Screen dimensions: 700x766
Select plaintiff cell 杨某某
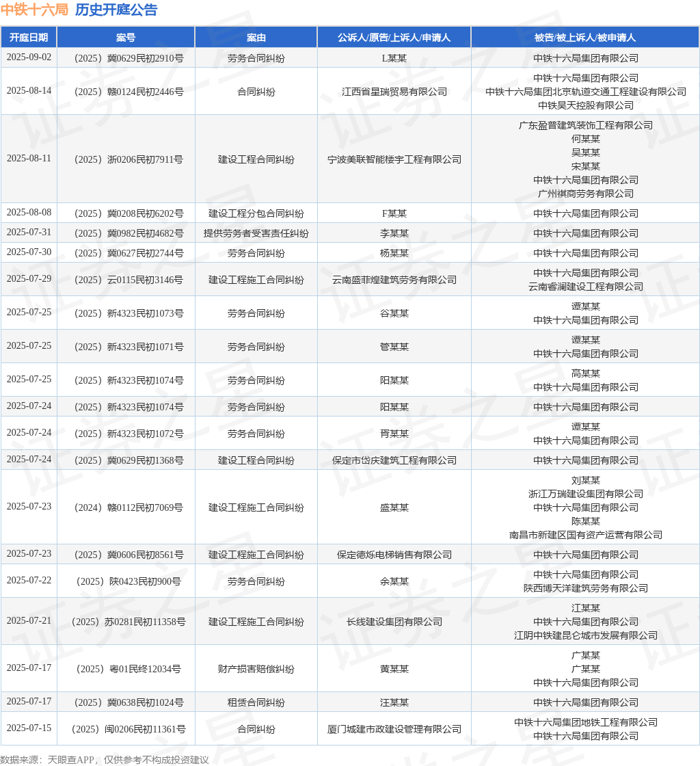pyautogui.click(x=394, y=253)
